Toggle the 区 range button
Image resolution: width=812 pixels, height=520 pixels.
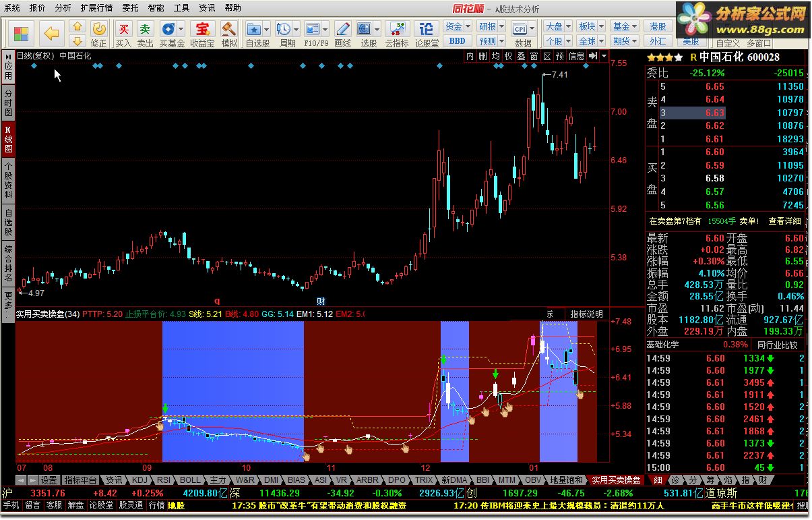pos(547,56)
